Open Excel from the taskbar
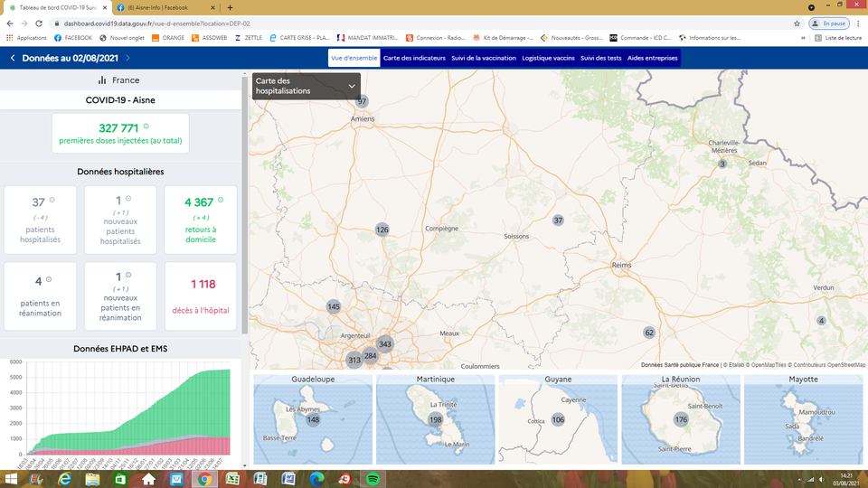This screenshot has height=488, width=868. (232, 478)
